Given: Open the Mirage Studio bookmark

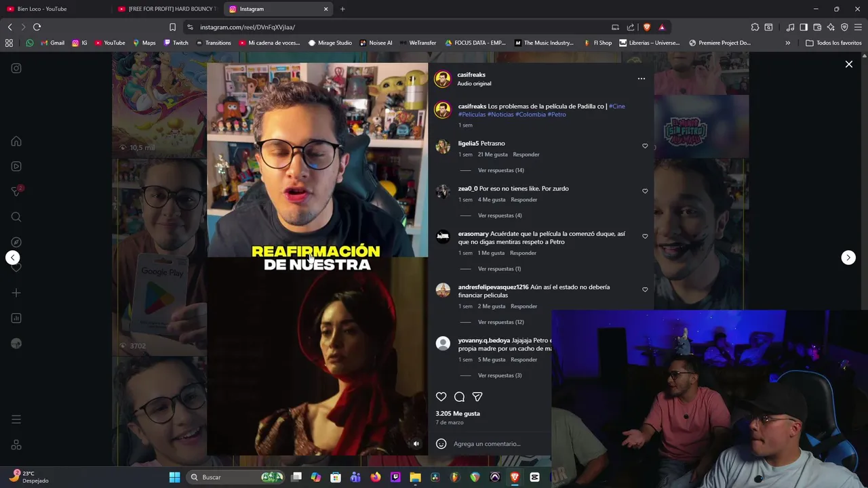Looking at the screenshot, I should 330,43.
